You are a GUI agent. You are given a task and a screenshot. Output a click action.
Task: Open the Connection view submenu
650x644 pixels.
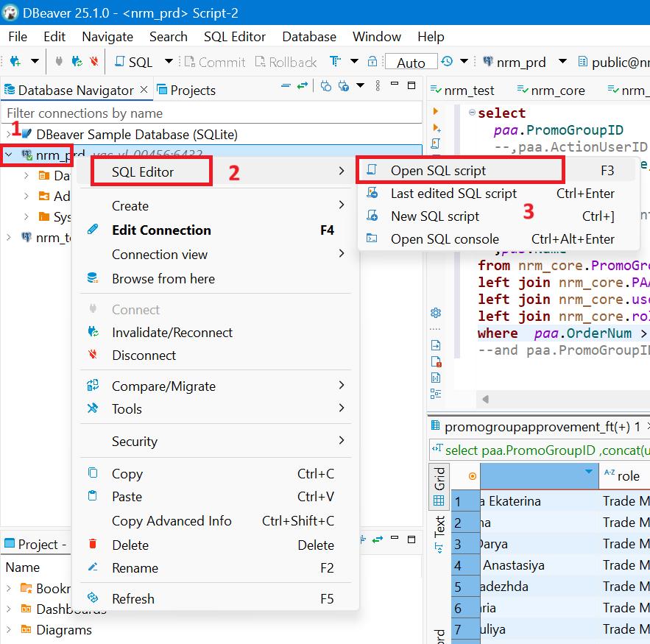pos(215,255)
